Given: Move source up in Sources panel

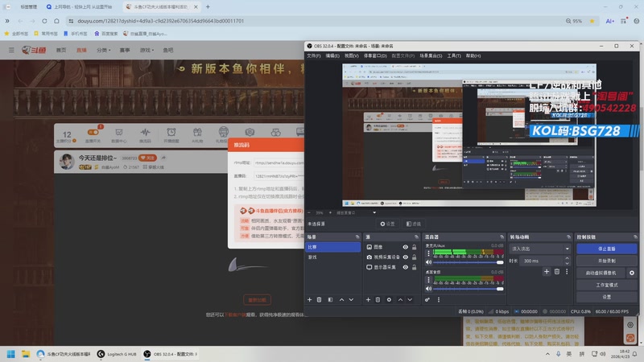Looking at the screenshot, I should click(400, 299).
